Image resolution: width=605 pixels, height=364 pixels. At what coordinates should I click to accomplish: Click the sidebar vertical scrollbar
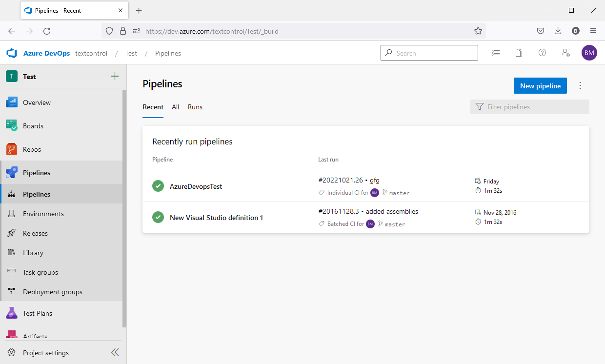[124, 208]
